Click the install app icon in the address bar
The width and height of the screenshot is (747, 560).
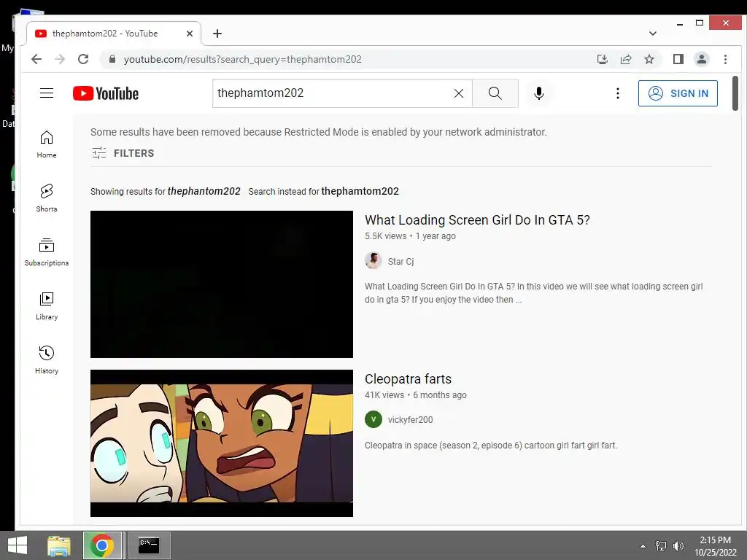[x=602, y=59]
